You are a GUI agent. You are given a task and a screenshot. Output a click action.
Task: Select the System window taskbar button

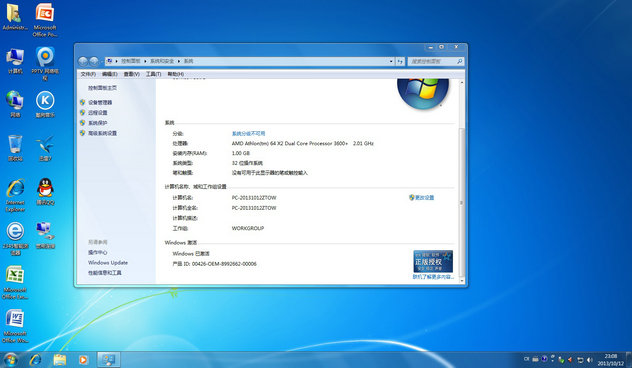pos(108,360)
